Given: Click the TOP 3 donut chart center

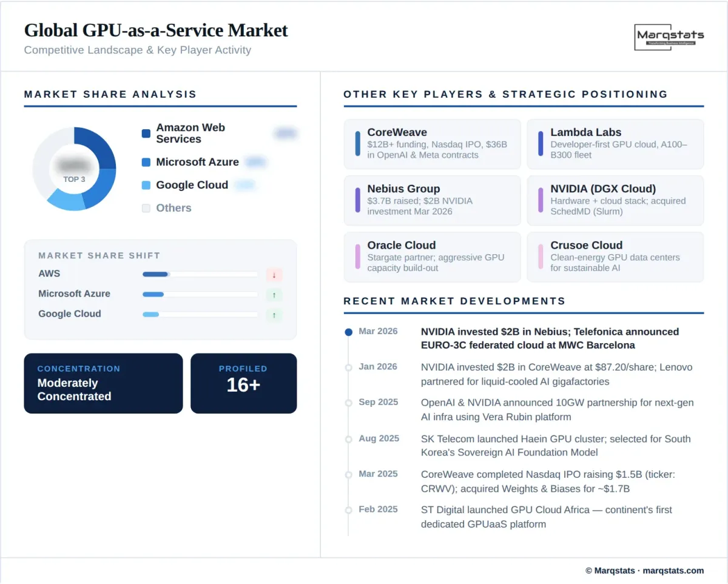Looking at the screenshot, I should (x=74, y=169).
